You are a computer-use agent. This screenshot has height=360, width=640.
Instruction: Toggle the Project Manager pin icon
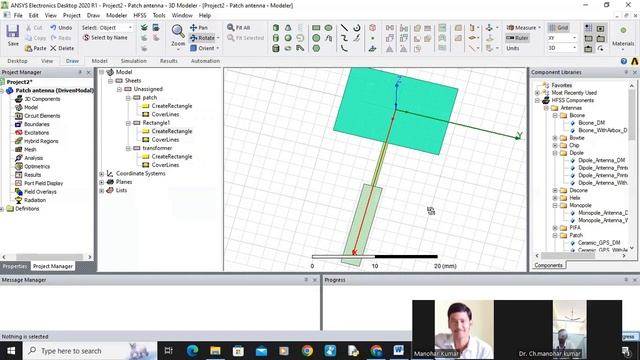click(x=80, y=72)
